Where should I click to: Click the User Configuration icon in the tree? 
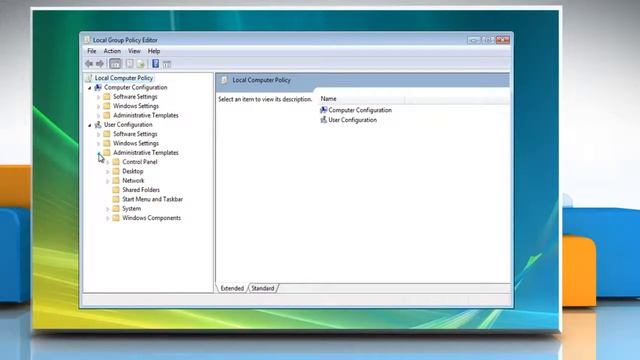98,124
